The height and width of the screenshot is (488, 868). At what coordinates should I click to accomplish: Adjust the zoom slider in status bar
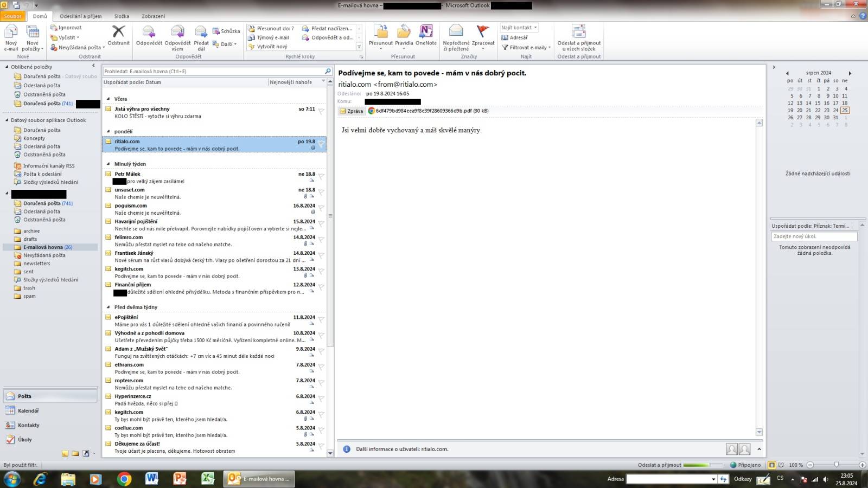[x=837, y=465]
